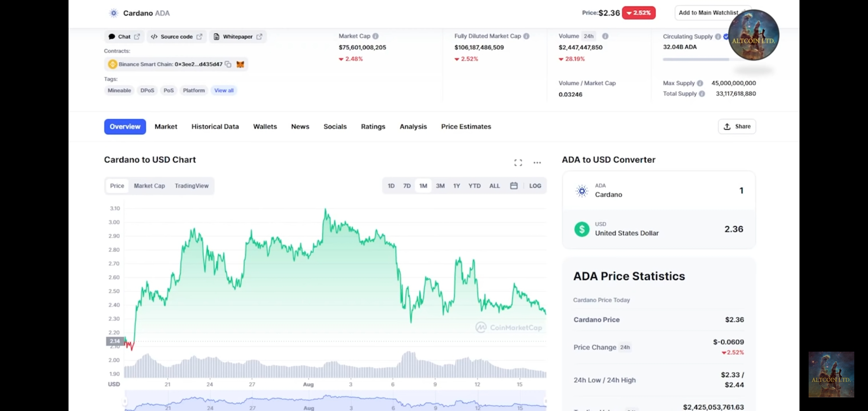Image resolution: width=868 pixels, height=411 pixels.
Task: Open the chart calendar date picker
Action: 514,186
